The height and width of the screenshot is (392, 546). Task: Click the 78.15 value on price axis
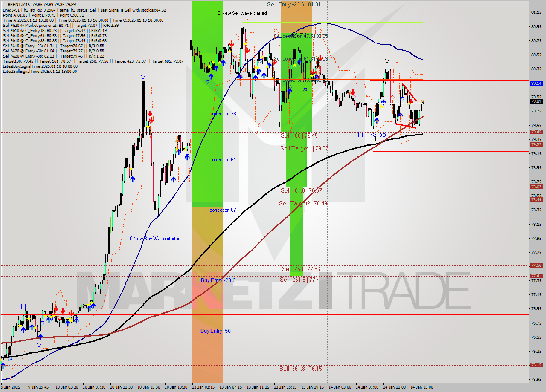click(536, 224)
